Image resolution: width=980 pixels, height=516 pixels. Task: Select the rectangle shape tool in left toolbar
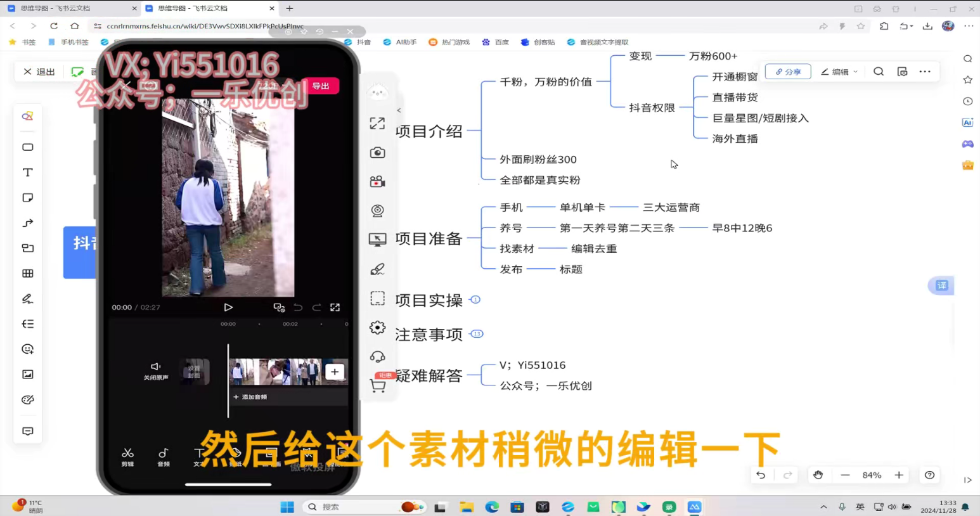tap(28, 147)
